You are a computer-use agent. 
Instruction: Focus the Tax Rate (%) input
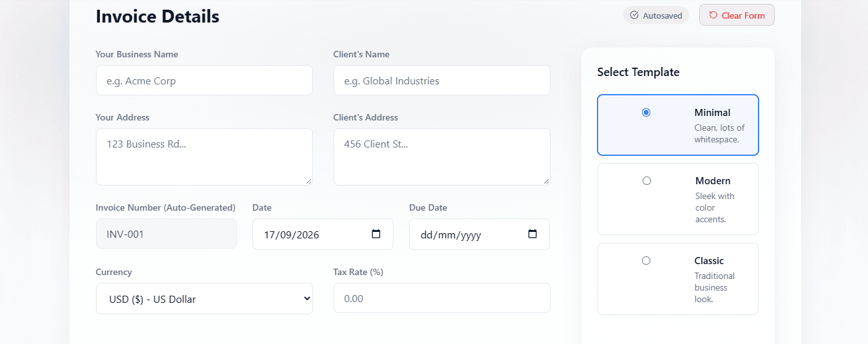pos(442,298)
